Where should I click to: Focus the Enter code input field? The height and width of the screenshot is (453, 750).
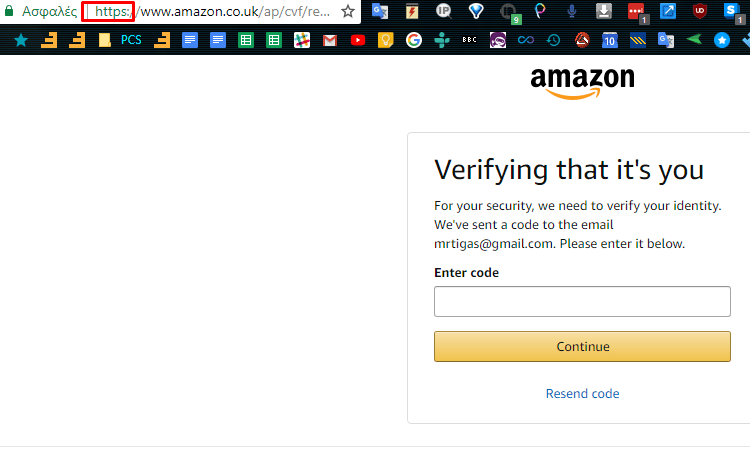pos(582,301)
